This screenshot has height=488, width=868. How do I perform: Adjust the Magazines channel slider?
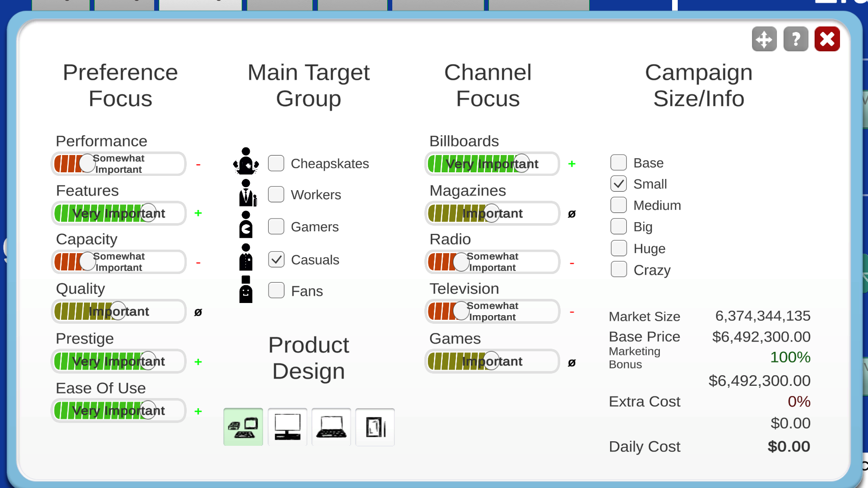click(x=492, y=213)
